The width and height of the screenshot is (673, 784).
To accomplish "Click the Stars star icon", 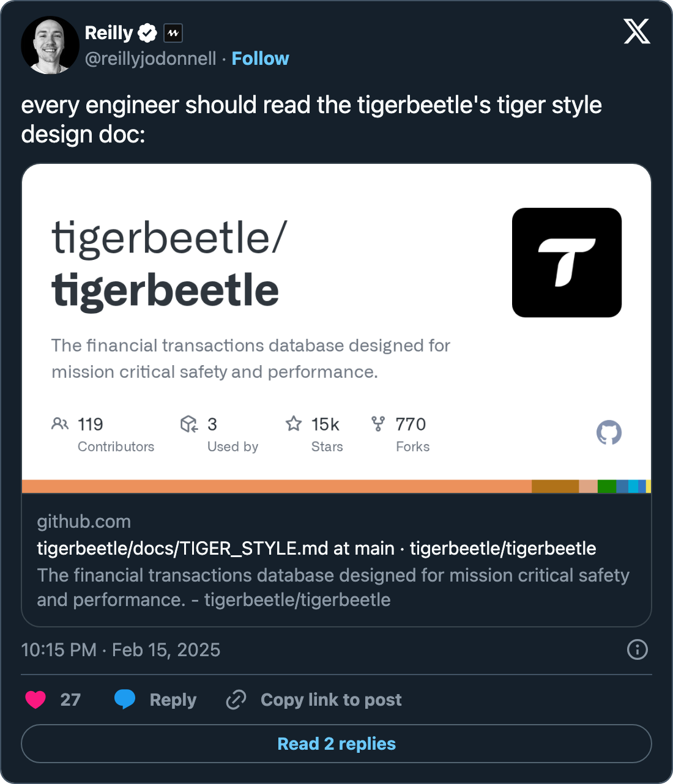I will [294, 423].
